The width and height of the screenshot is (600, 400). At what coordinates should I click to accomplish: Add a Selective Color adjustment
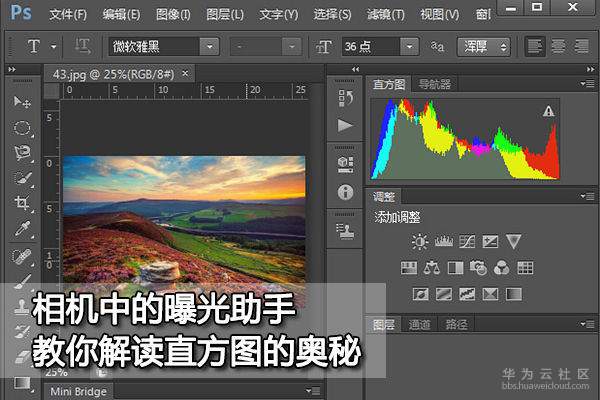(x=490, y=294)
